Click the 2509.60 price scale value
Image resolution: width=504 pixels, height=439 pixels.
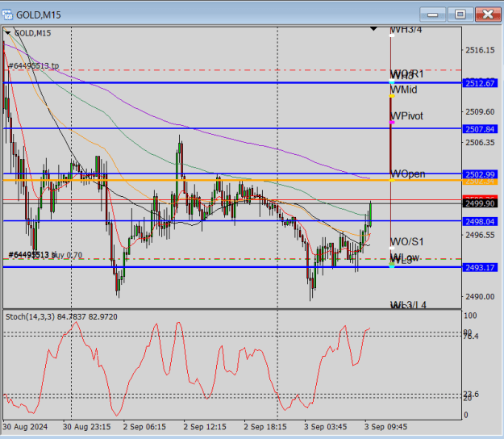(480, 112)
